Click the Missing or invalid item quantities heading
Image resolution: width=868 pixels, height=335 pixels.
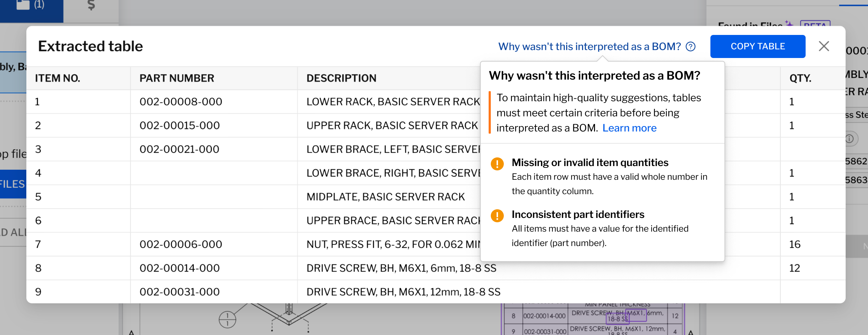[590, 162]
